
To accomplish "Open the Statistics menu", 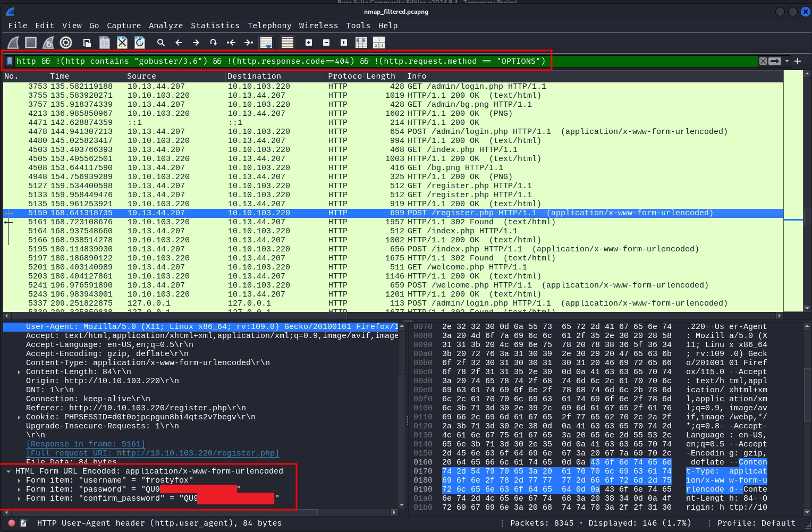I will (215, 26).
